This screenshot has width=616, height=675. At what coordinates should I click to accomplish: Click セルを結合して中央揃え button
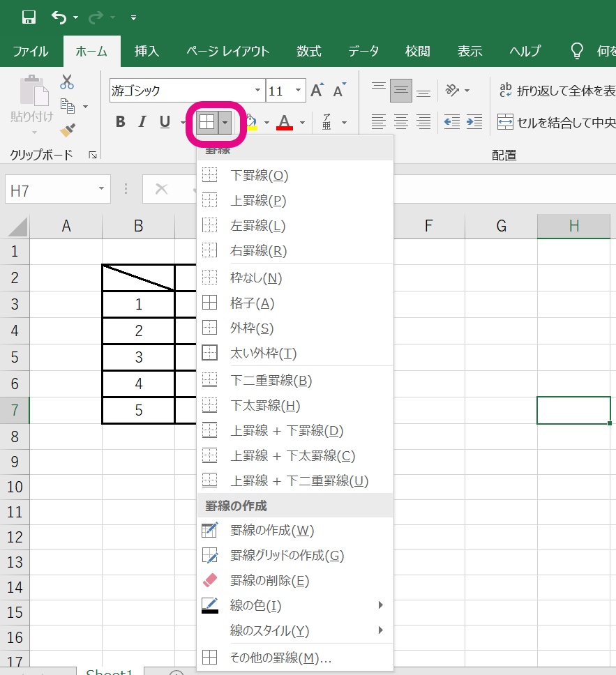(x=557, y=123)
